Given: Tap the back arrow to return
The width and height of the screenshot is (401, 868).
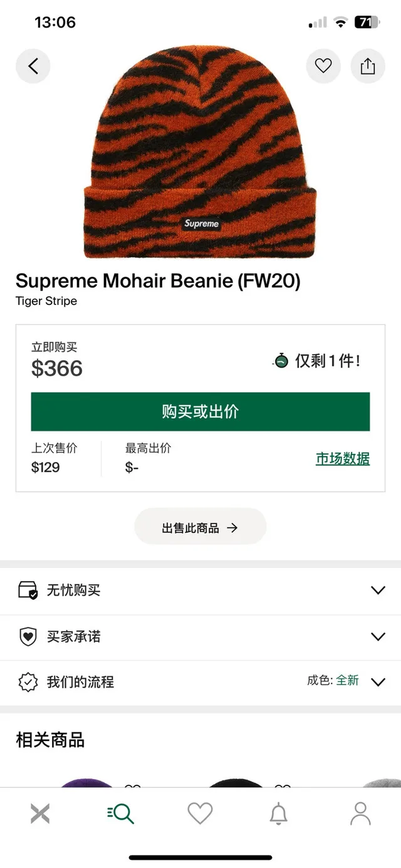Looking at the screenshot, I should pyautogui.click(x=33, y=66).
